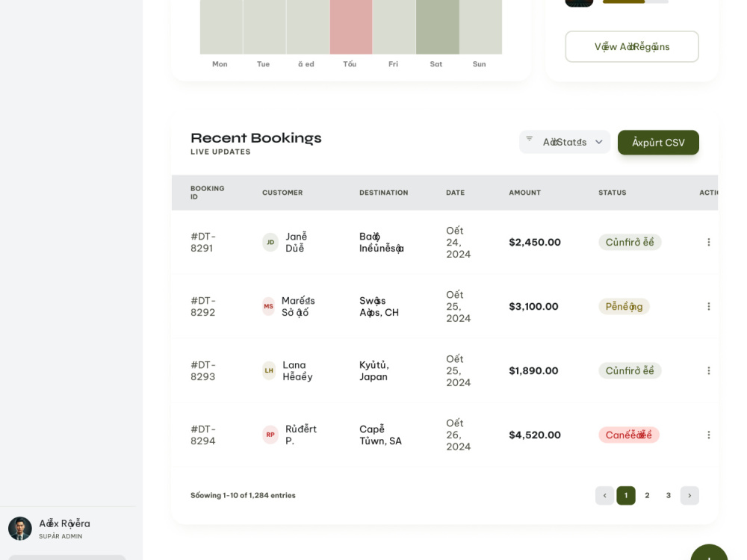Screen dimensions: 747x560
Task: Open actions menu for booking #DT-8291
Action: [708, 242]
